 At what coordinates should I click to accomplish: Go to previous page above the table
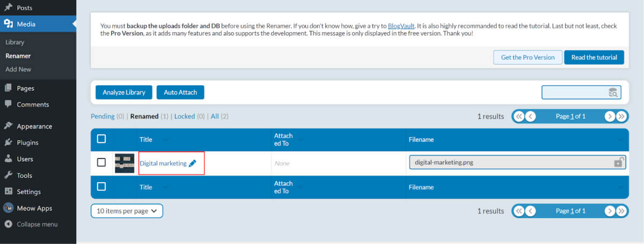tap(530, 116)
